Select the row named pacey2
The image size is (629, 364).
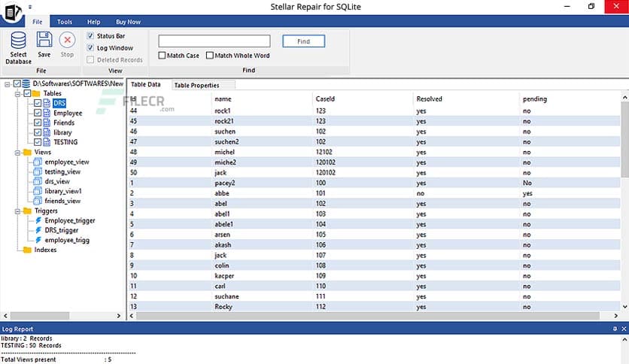(374, 183)
